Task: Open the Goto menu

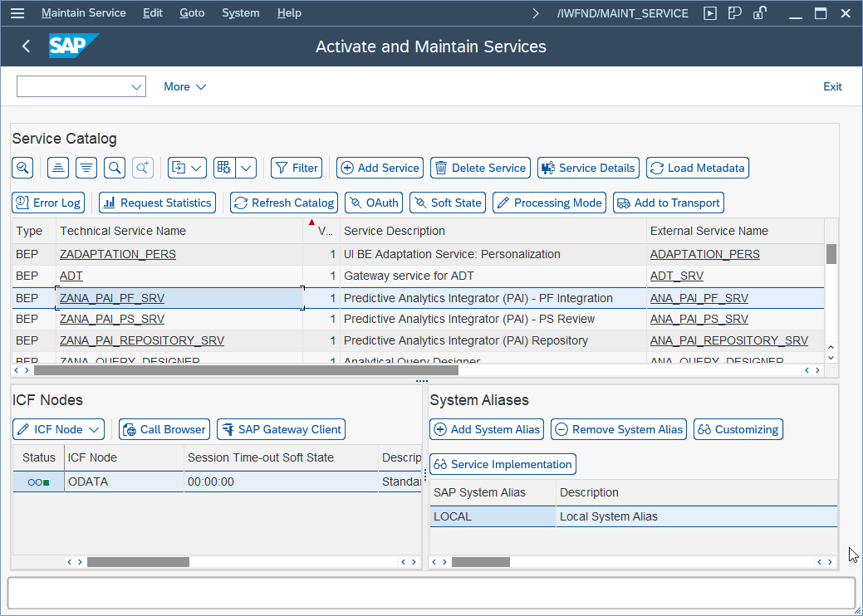Action: [192, 12]
